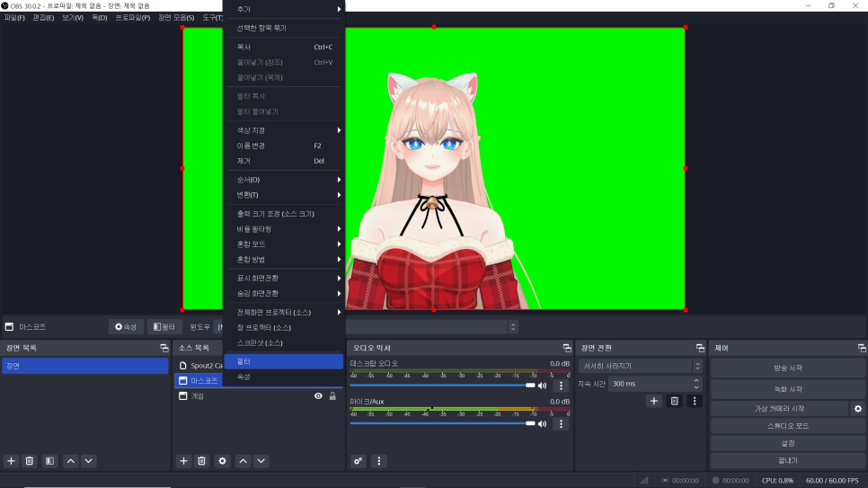Pop out the 장면 목록 dock
868x488 pixels.
tap(164, 348)
